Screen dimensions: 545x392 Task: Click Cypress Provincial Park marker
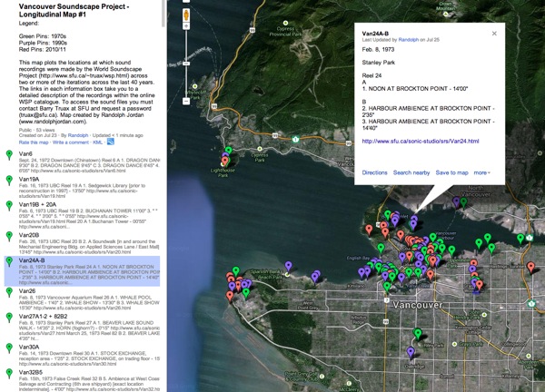click(x=286, y=24)
